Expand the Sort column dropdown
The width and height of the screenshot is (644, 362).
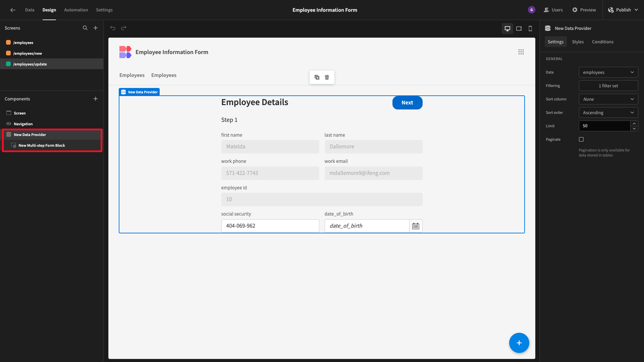coord(608,99)
